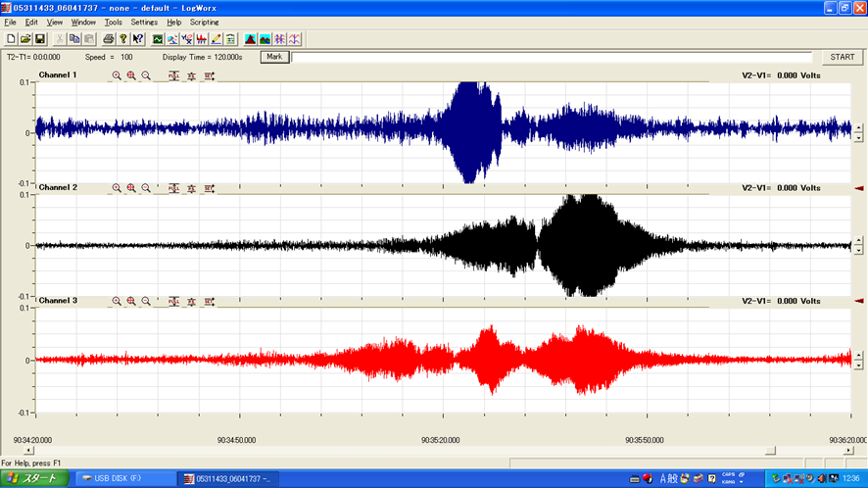Click the Open folder toolbar icon
Screen dimensions: 868x488
pyautogui.click(x=25, y=39)
